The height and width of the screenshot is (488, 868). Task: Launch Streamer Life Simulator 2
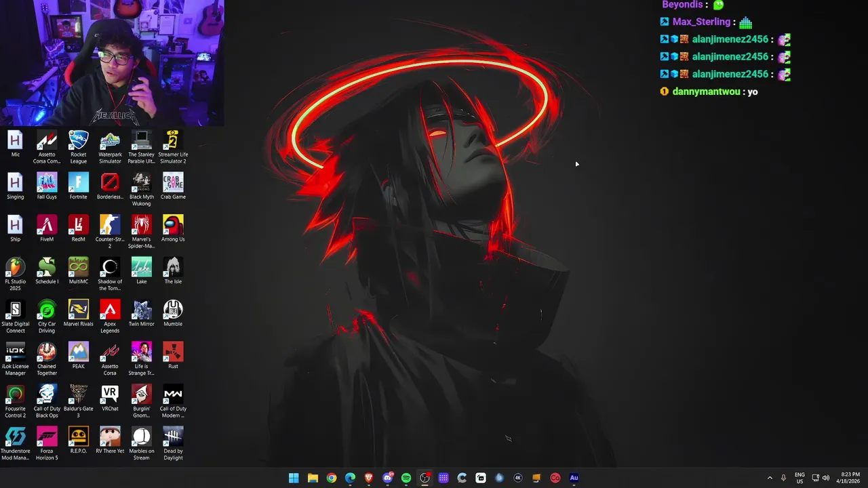click(173, 148)
